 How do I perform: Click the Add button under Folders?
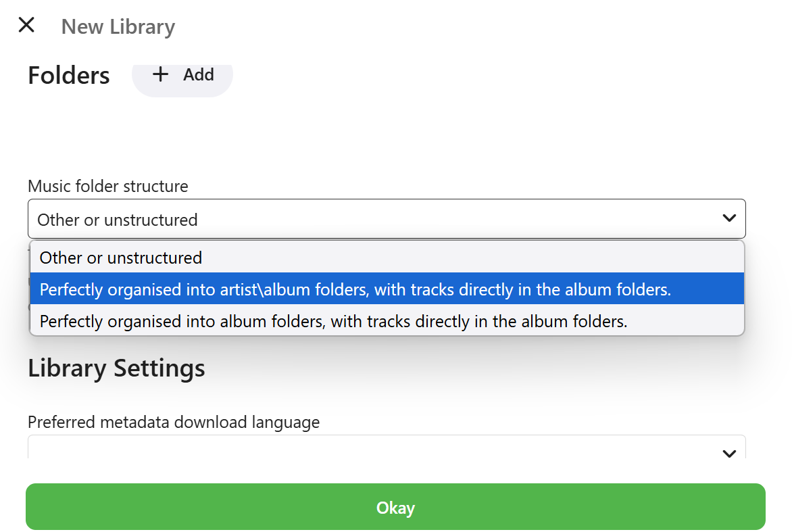pyautogui.click(x=182, y=74)
